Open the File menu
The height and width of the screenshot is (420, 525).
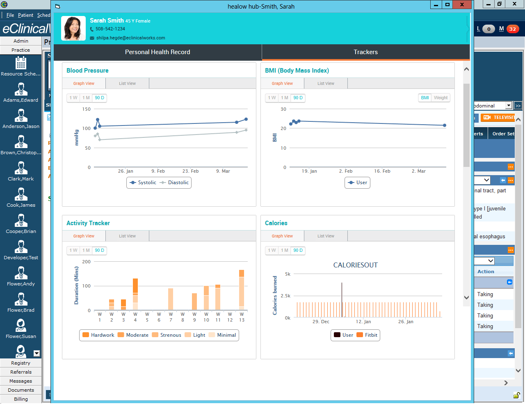tap(10, 15)
